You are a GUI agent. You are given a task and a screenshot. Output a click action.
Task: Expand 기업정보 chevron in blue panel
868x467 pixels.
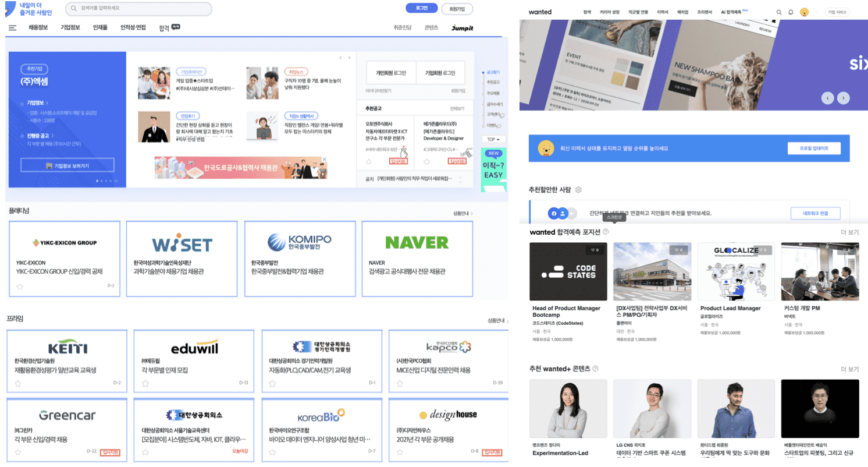pyautogui.click(x=48, y=103)
